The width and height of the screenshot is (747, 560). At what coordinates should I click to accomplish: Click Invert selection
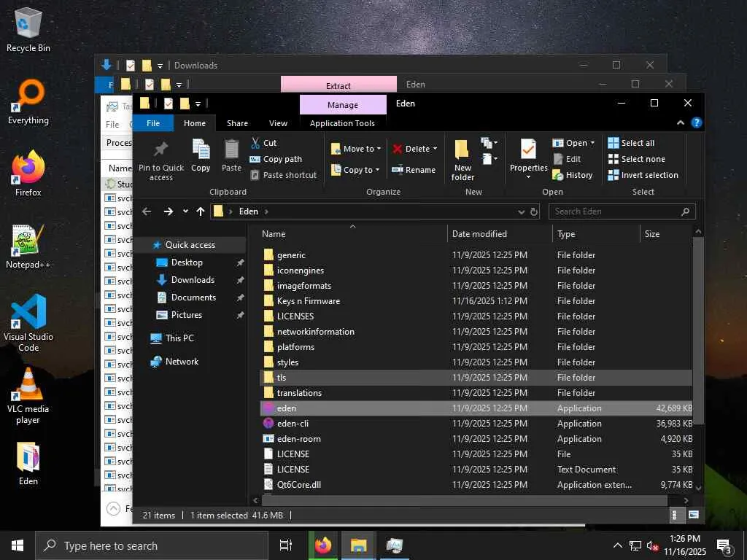[643, 175]
